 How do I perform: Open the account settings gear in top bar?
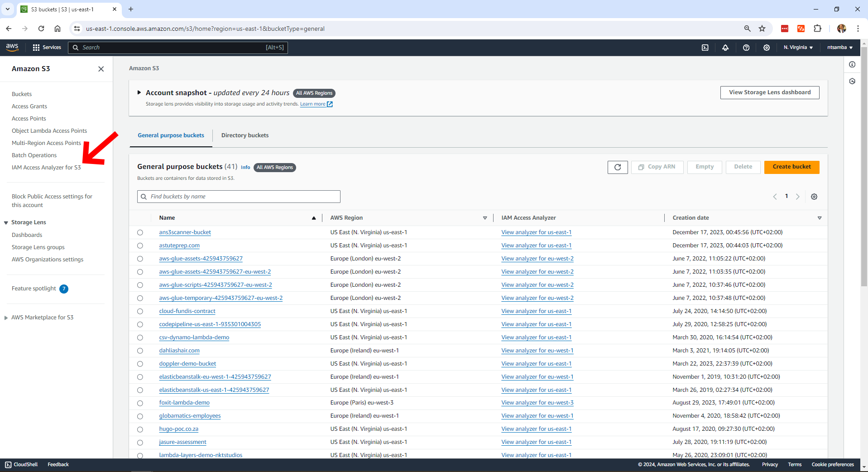(767, 48)
